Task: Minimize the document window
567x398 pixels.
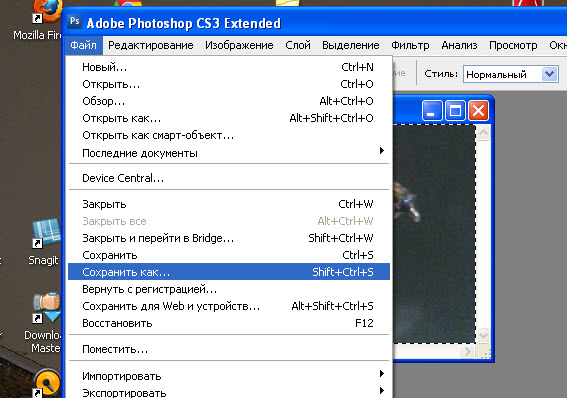Action: pos(432,111)
